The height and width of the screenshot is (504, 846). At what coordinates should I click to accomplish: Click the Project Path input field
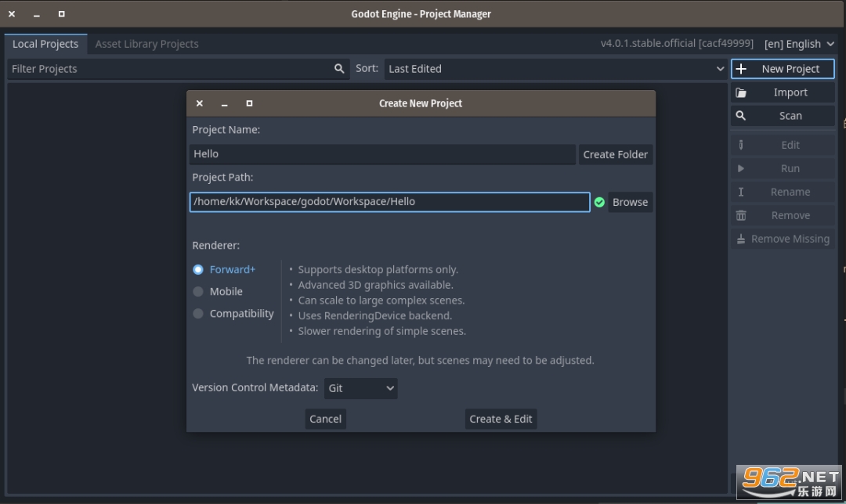[x=389, y=202]
